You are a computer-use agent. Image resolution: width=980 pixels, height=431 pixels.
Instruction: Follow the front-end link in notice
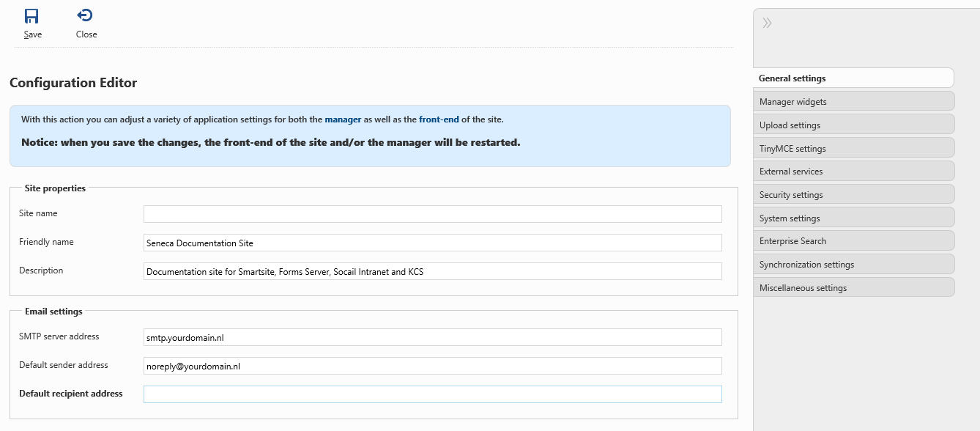[439, 119]
